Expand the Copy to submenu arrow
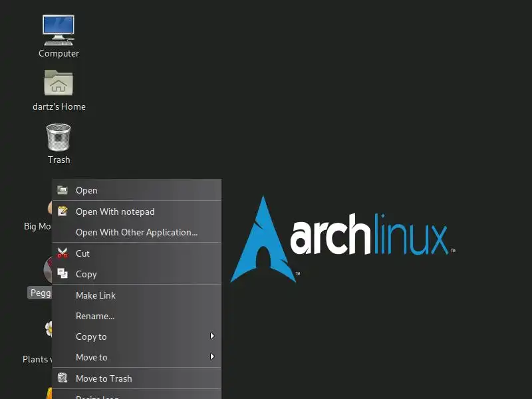This screenshot has height=399, width=532. tap(212, 336)
